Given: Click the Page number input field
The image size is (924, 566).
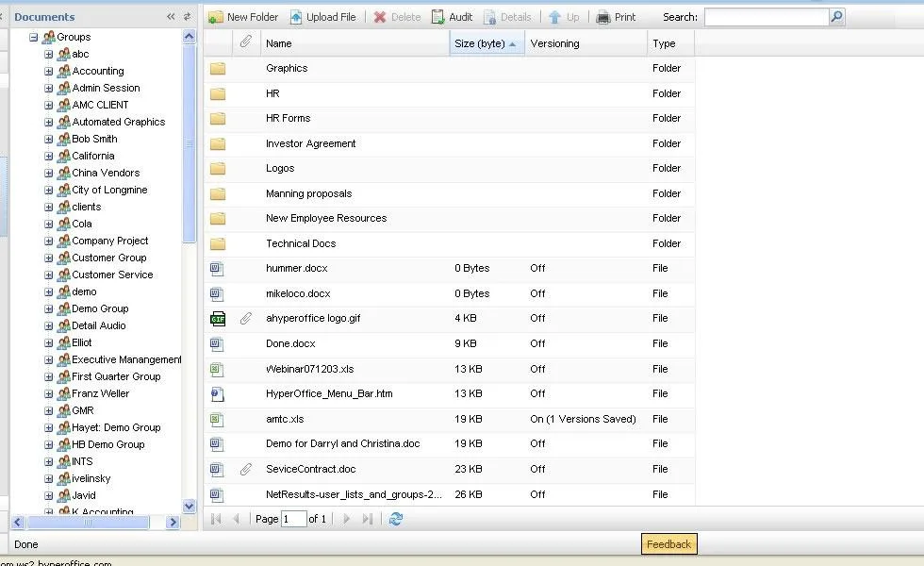Looking at the screenshot, I should (293, 519).
